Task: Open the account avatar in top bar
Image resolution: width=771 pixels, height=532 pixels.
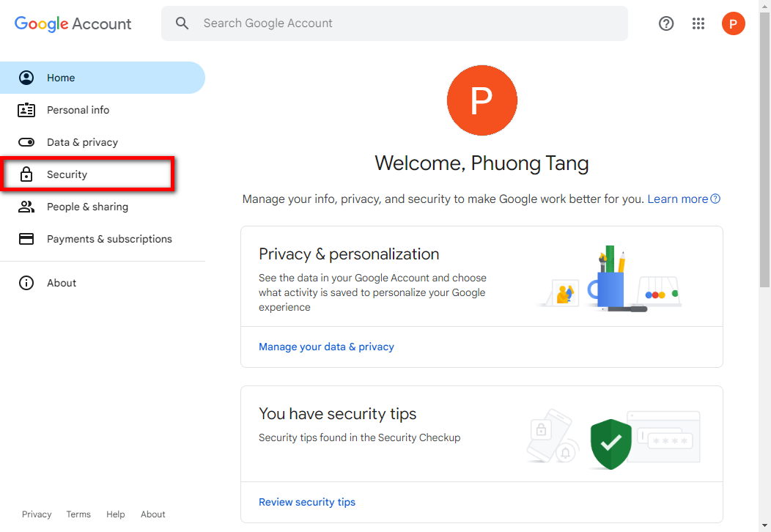Action: pyautogui.click(x=733, y=23)
